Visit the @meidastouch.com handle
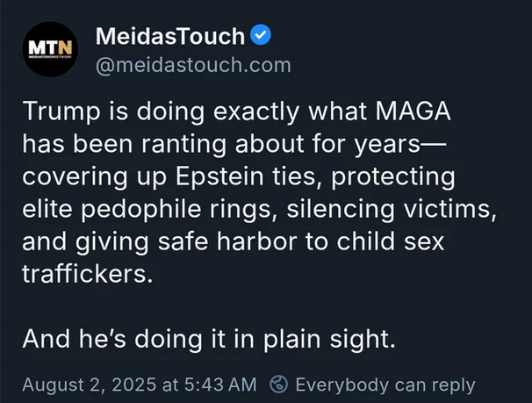This screenshot has width=532, height=403. [x=193, y=65]
